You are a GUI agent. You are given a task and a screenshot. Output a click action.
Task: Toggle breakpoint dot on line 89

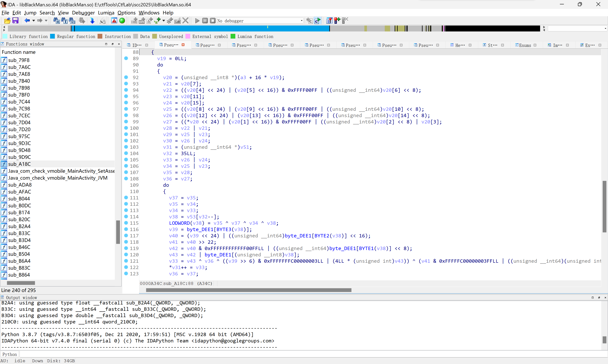click(x=126, y=58)
